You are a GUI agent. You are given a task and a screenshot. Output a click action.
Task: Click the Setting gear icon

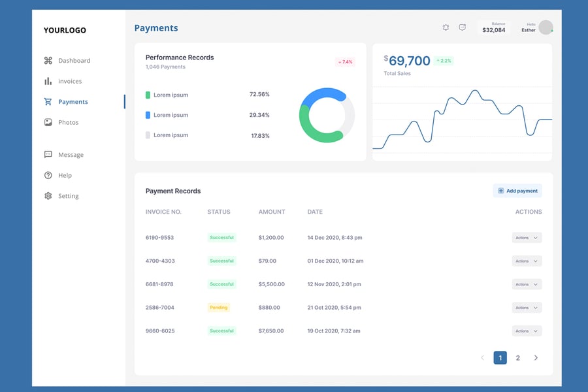(x=48, y=196)
